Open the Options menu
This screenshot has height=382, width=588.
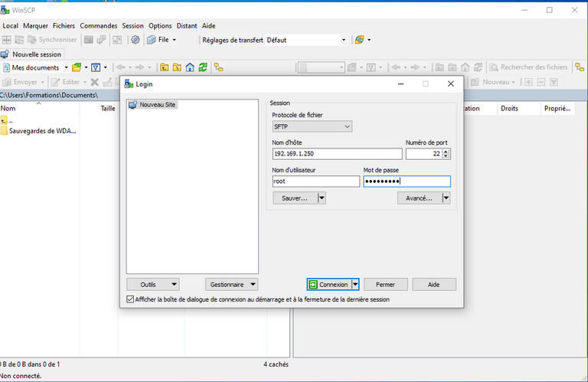pyautogui.click(x=160, y=26)
